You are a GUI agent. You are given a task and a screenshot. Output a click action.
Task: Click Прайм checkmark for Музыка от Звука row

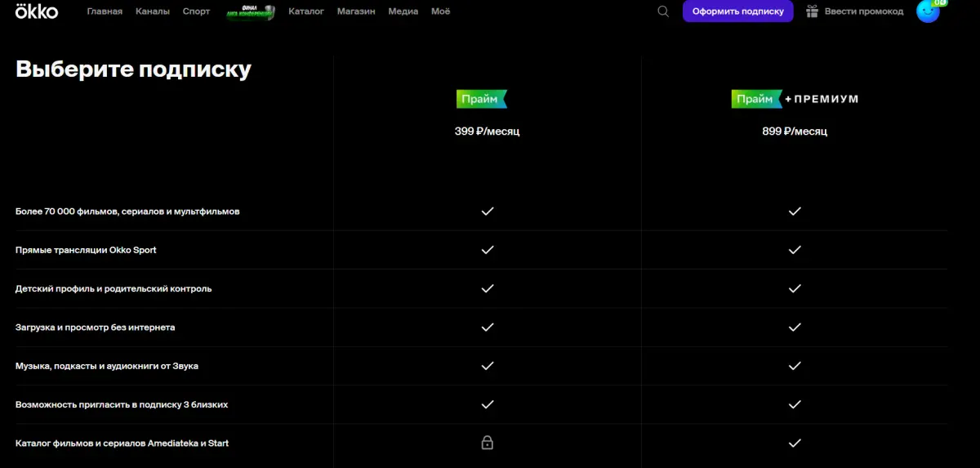click(x=488, y=366)
